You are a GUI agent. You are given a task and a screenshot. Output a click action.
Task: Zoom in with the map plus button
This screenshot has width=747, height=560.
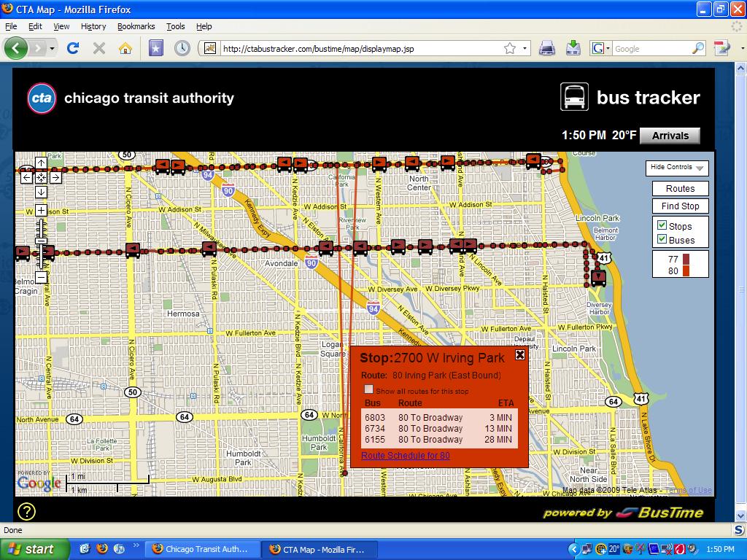pos(41,211)
